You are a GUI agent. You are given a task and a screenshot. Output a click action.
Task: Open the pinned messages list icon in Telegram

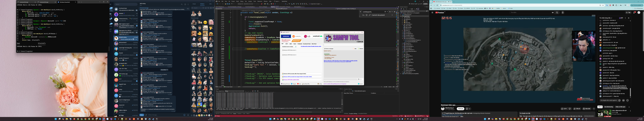[188, 9]
